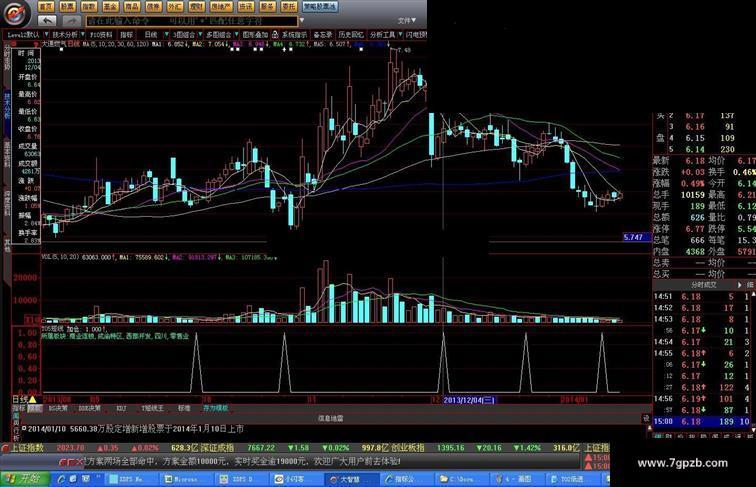Click the round icon before 上证指数 ticker
Viewport: 756px width, 487px height.
click(x=5, y=448)
